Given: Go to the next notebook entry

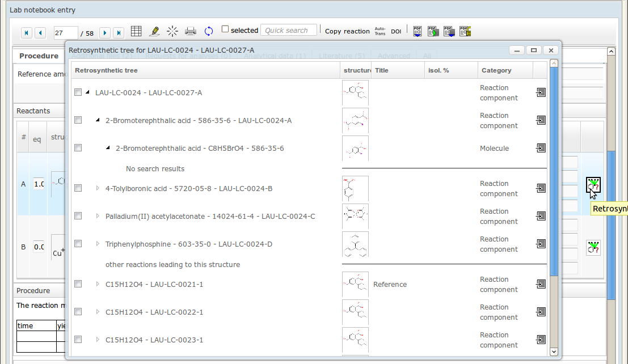Looking at the screenshot, I should pyautogui.click(x=105, y=33).
